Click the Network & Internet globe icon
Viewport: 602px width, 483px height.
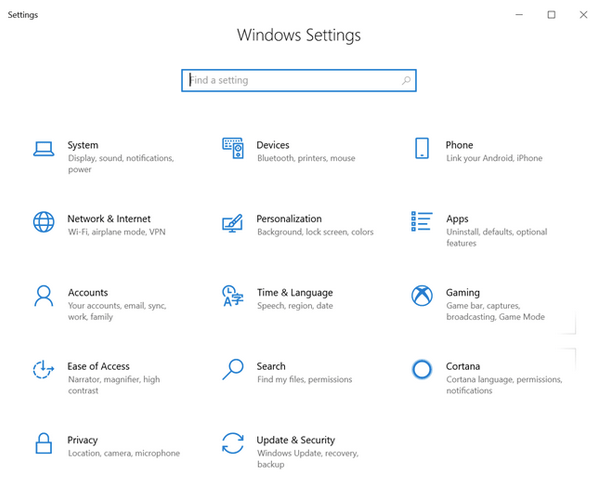pos(43,222)
